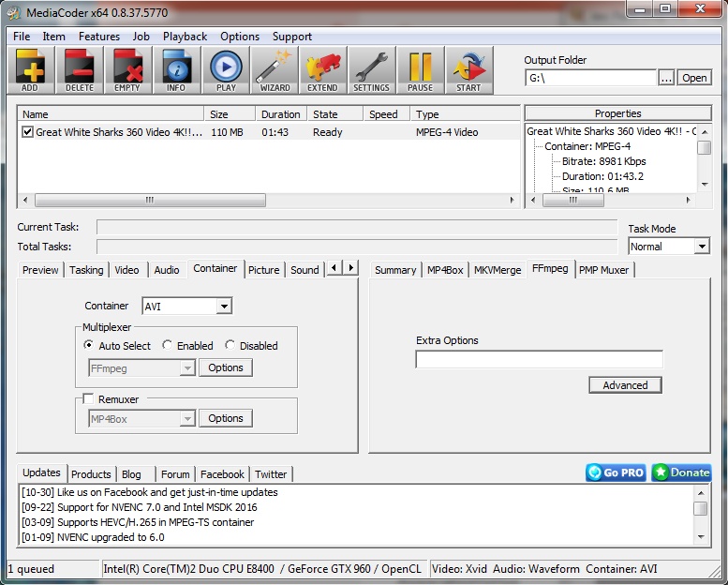This screenshot has width=728, height=585.
Task: Click the START transcoding icon
Action: [468, 70]
